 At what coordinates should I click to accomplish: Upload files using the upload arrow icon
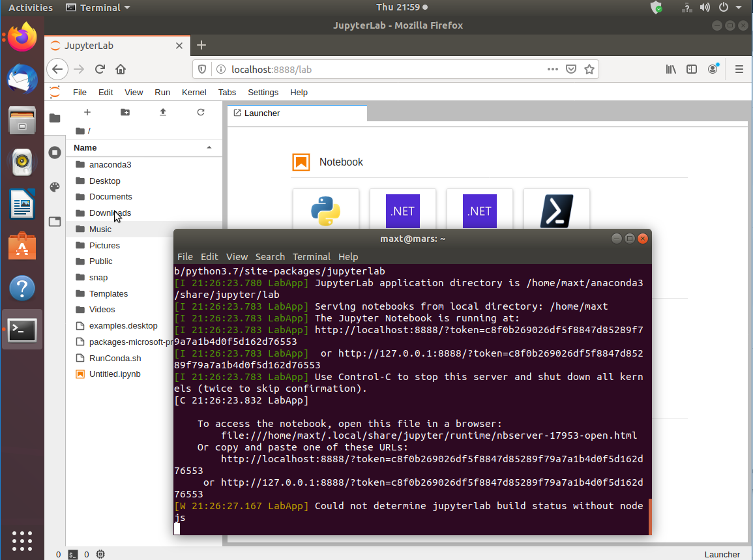(x=163, y=112)
